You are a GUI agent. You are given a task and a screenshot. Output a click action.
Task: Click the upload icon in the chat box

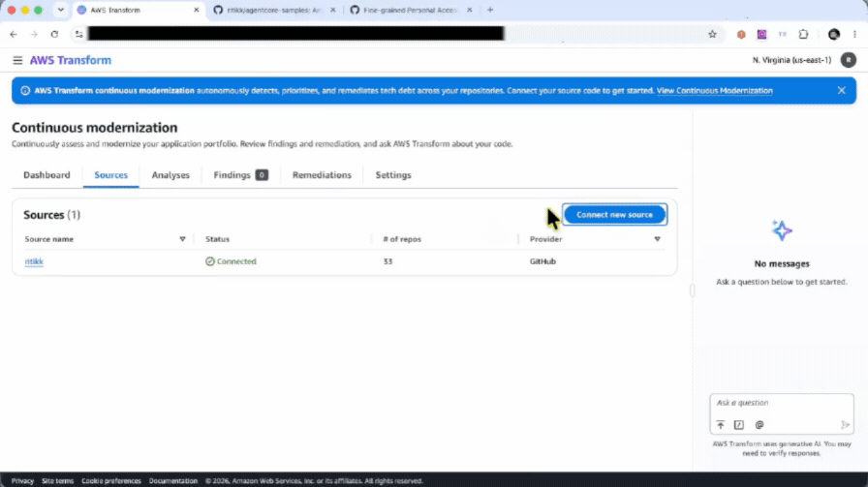coord(720,424)
